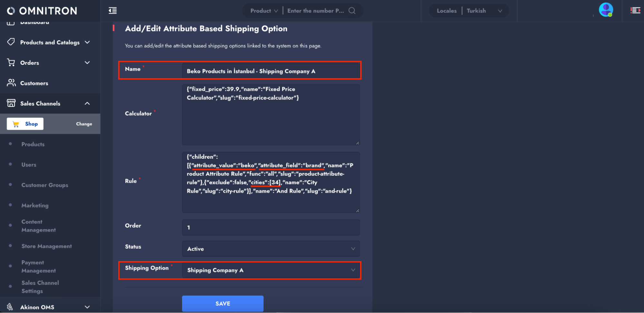This screenshot has width=644, height=313.
Task: Click the Sales Channels storefront icon
Action: pyautogui.click(x=11, y=103)
